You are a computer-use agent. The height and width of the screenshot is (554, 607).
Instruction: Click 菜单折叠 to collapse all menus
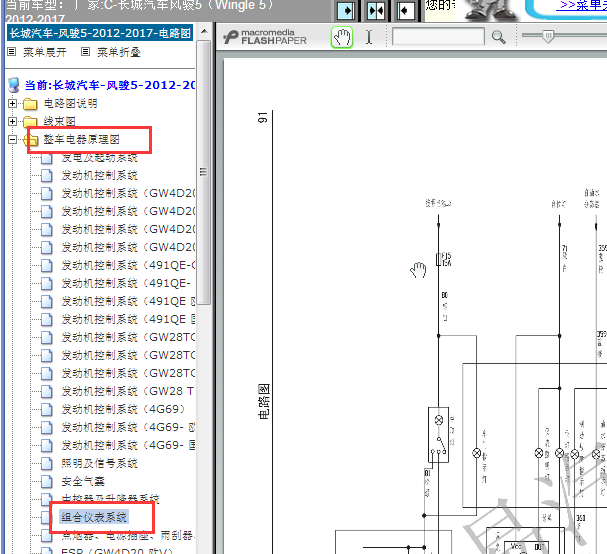pyautogui.click(x=119, y=52)
